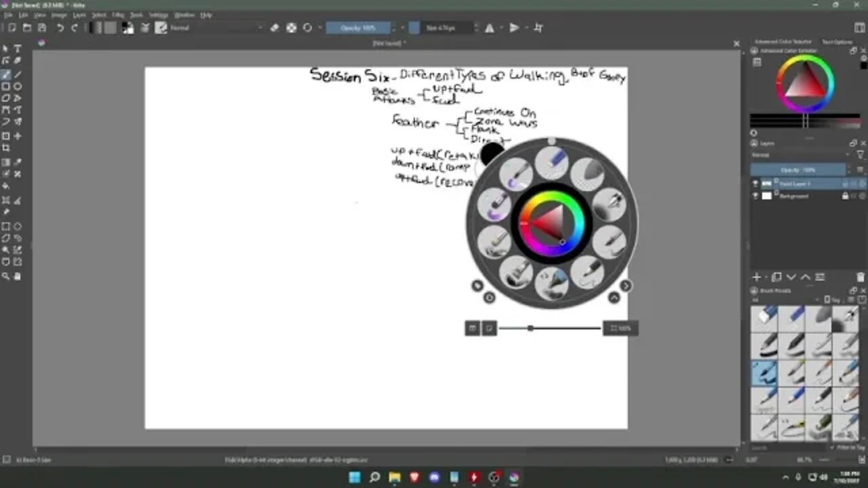Collapse popup palette settings chevron
Viewport: 868px width, 488px height.
(614, 298)
